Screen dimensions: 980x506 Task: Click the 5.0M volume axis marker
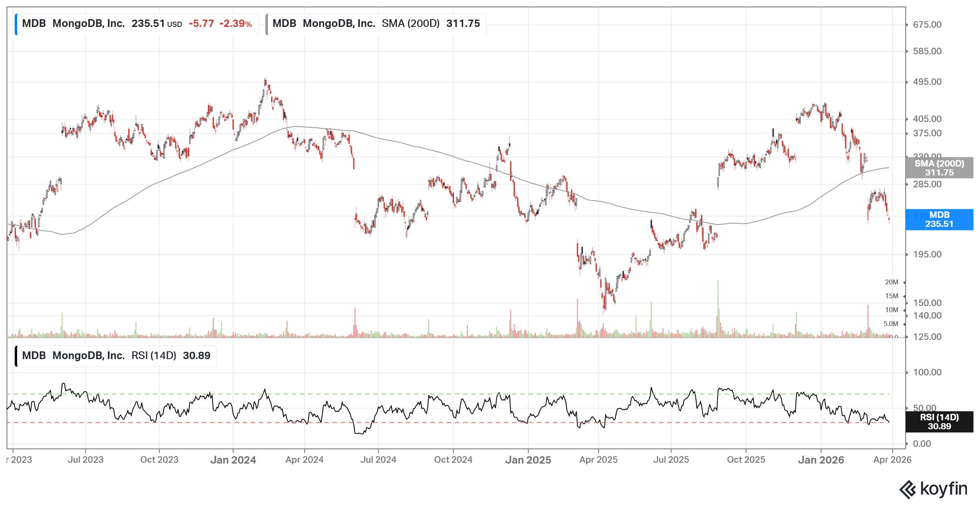(x=891, y=324)
